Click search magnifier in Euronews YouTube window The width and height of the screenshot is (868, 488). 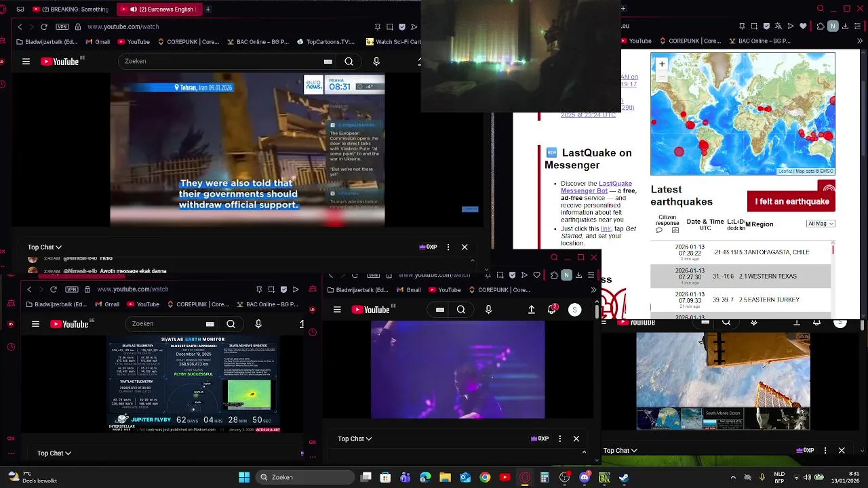pos(349,62)
